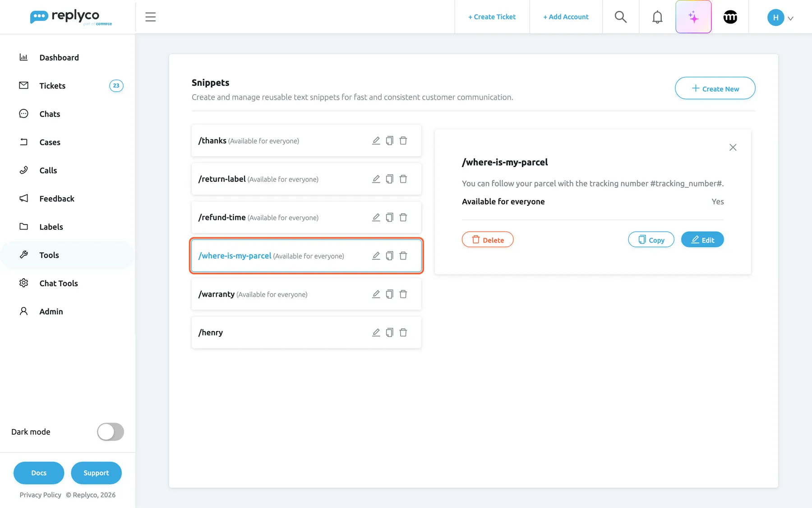This screenshot has height=508, width=812.
Task: Edit the /return-label snippet pencil icon
Action: tap(376, 179)
